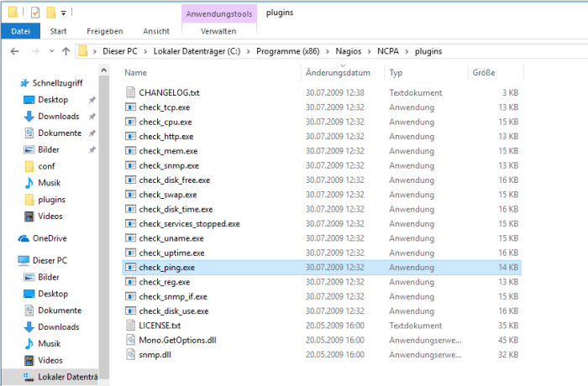
Task: Click Lokaler Datenträger (C:) in the breadcrumb
Action: pyautogui.click(x=197, y=51)
